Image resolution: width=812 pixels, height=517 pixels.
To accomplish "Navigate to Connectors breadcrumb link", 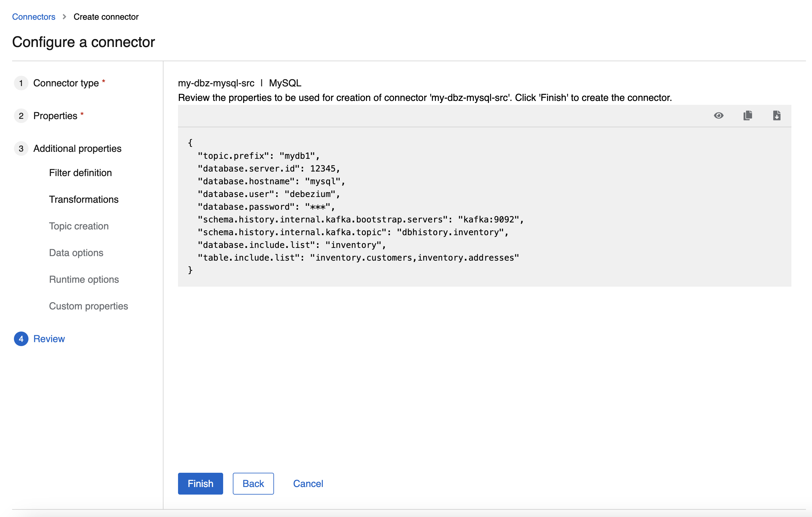I will (33, 17).
